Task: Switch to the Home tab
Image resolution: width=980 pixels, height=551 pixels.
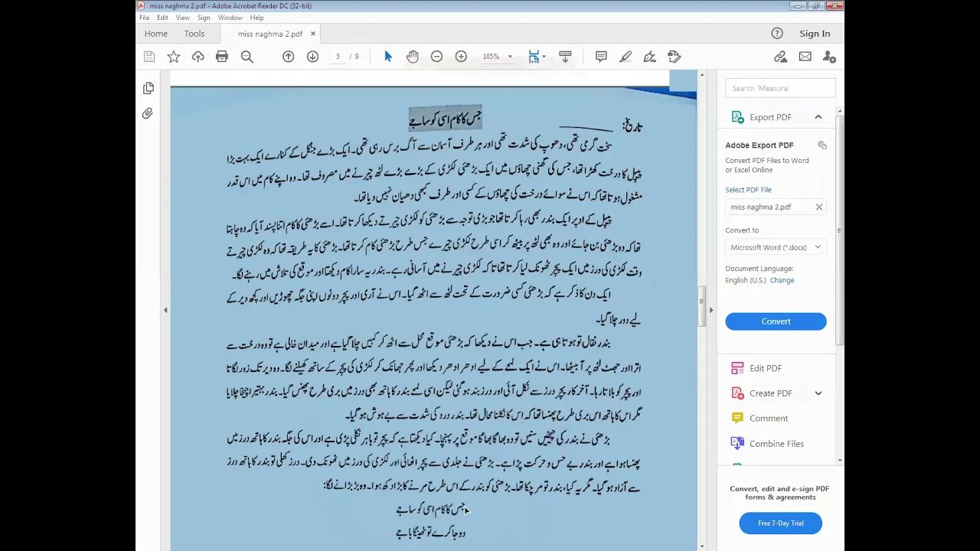Action: point(155,34)
